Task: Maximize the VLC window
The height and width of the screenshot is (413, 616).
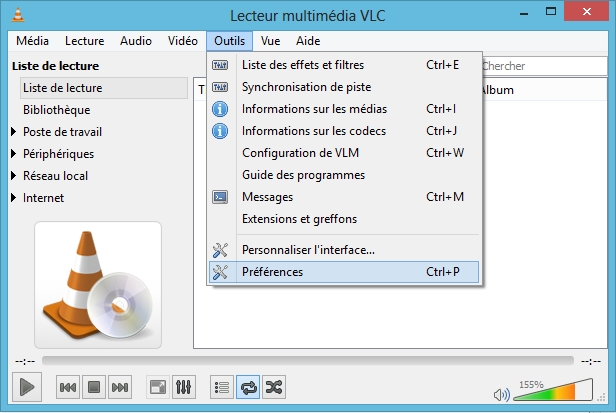Action: (x=551, y=11)
